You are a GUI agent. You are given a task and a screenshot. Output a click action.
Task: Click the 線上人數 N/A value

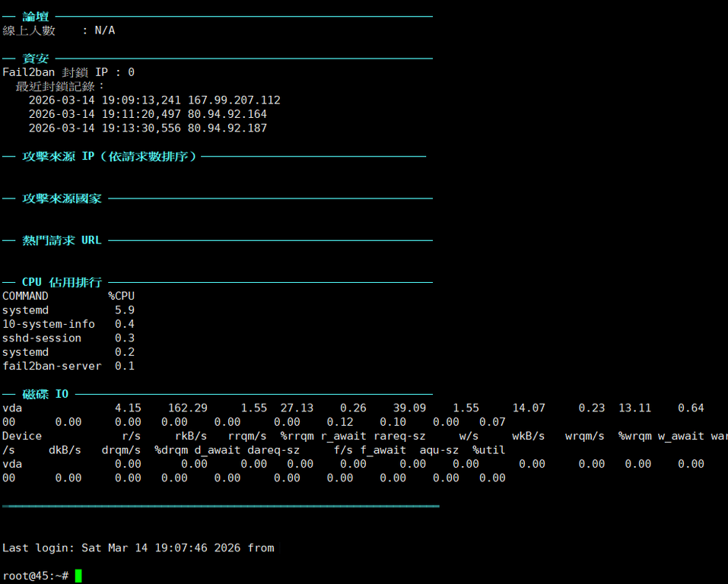105,30
